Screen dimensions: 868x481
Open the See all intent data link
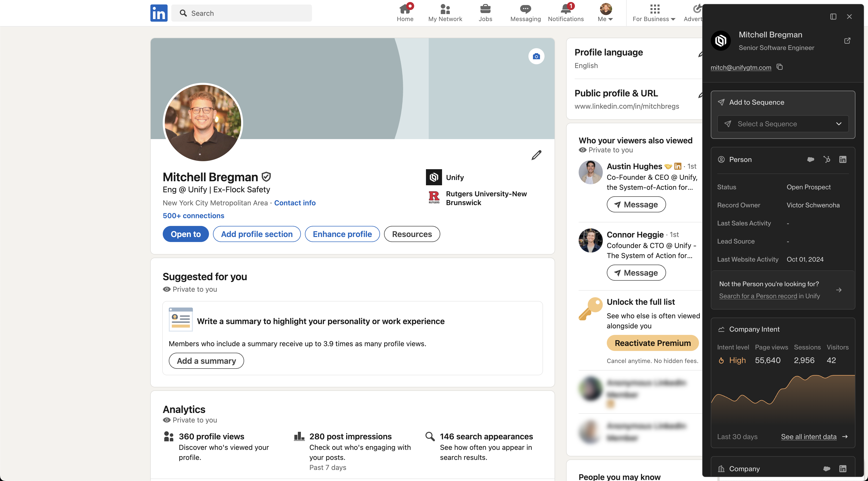808,437
